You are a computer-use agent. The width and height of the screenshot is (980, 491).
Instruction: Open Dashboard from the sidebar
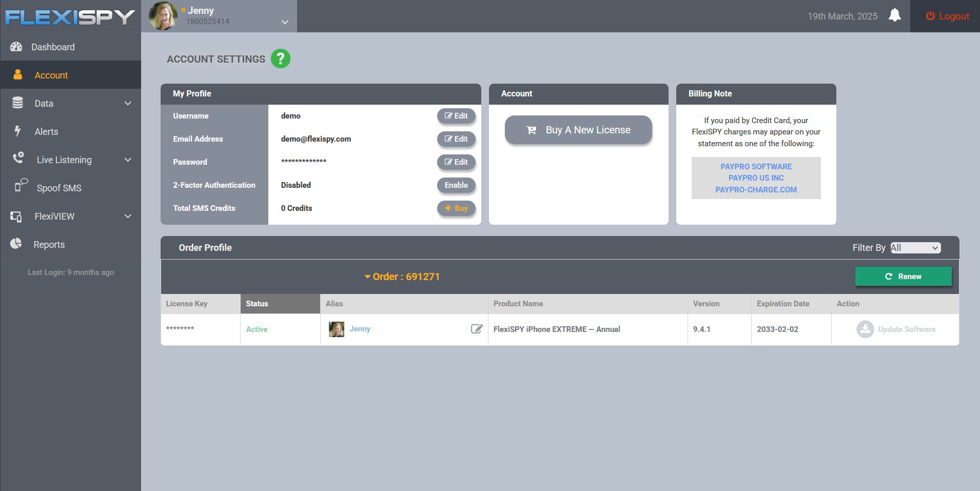pos(70,47)
